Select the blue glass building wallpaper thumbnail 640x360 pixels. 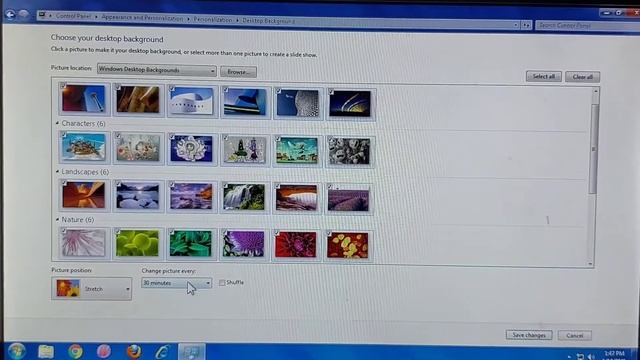point(245,102)
